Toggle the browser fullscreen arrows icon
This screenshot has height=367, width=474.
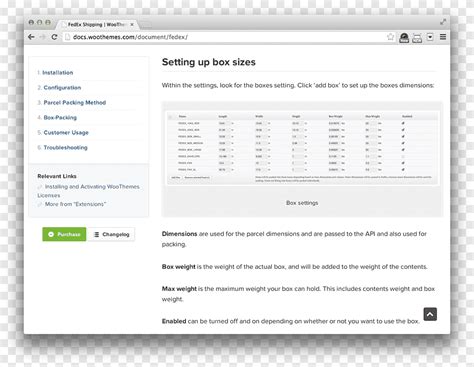click(443, 22)
